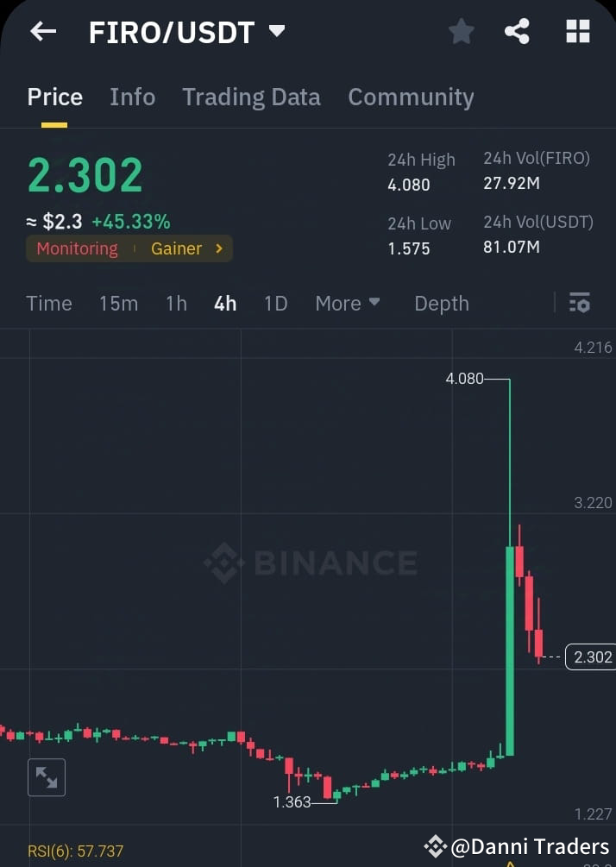Open the Community tab
The height and width of the screenshot is (867, 616).
point(412,97)
